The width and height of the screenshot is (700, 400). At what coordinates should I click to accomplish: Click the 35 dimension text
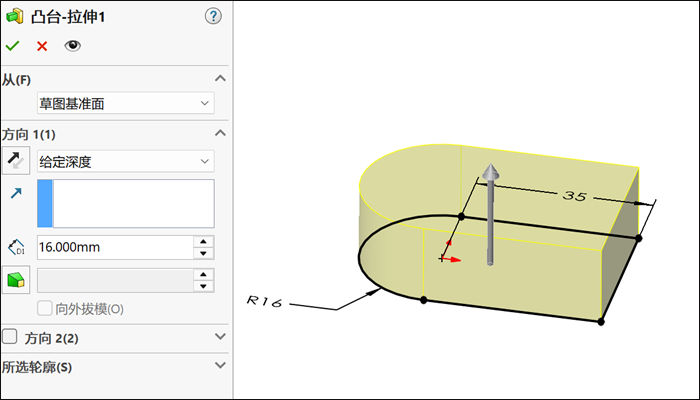(574, 195)
